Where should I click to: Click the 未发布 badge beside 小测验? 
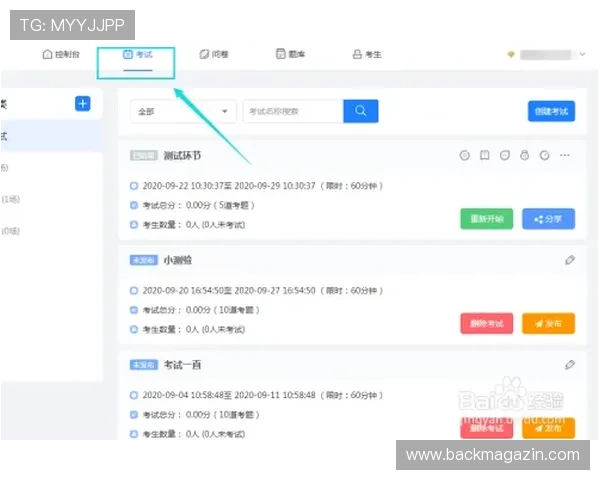[144, 260]
